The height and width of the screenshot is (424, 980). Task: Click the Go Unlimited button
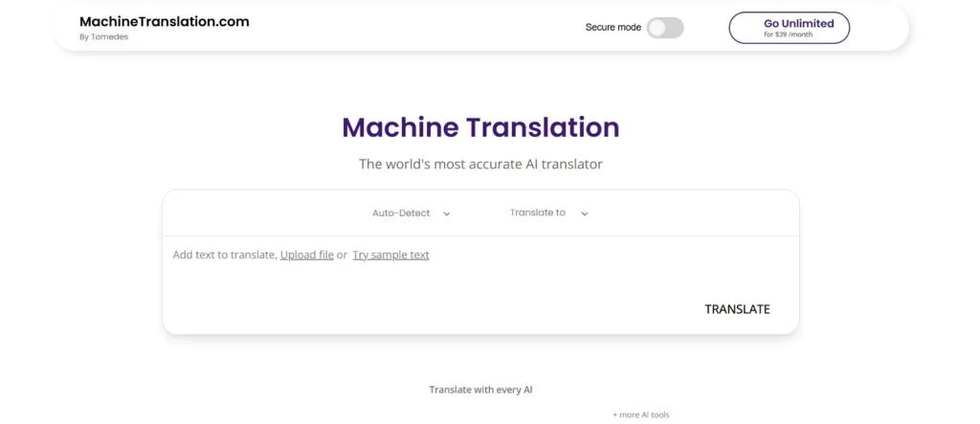(790, 28)
